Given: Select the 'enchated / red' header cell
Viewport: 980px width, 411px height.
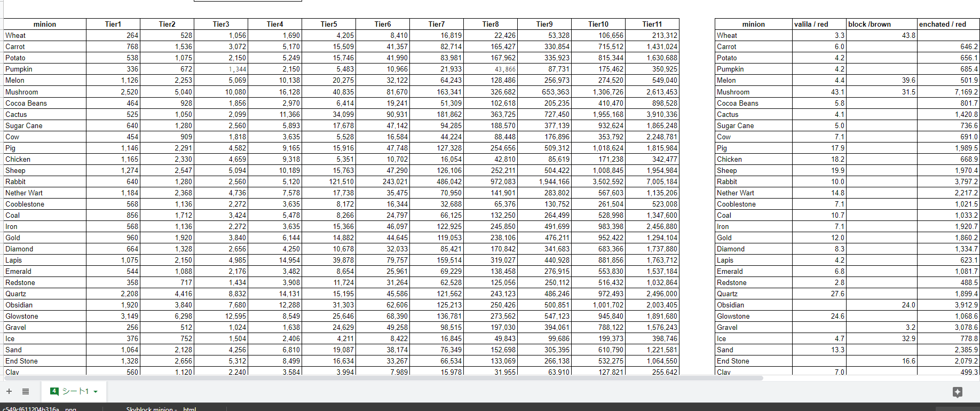Looking at the screenshot, I should pyautogui.click(x=949, y=24).
